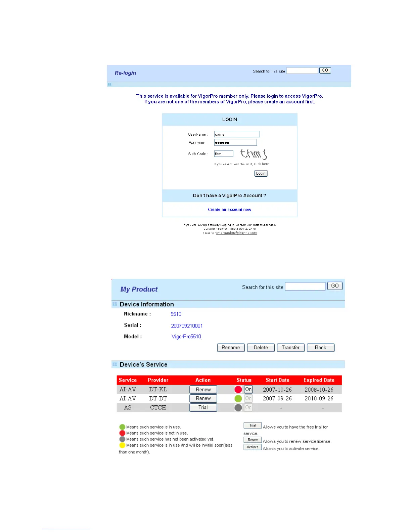Screen dimensions: 411x532
Task: Click the Transfer device button
Action: point(291,348)
